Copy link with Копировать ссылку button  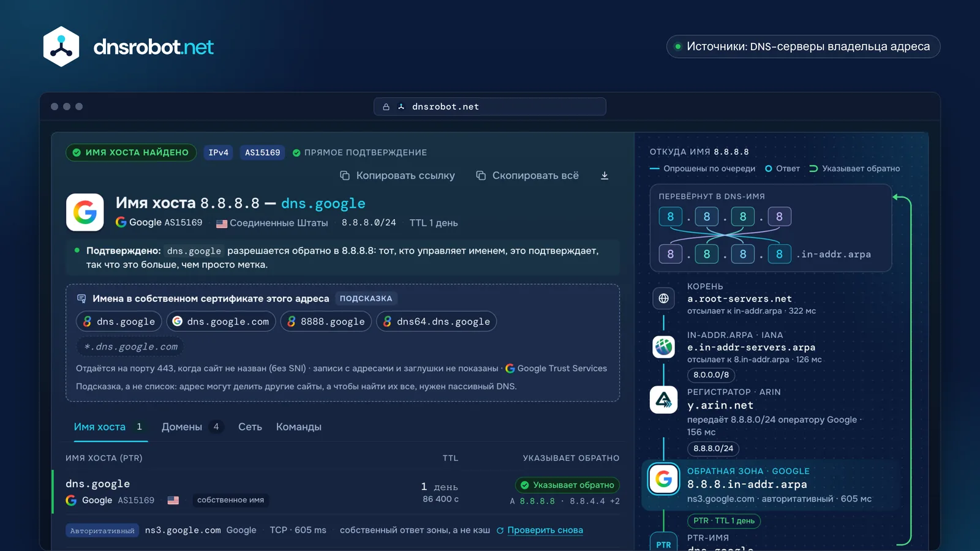(x=398, y=176)
